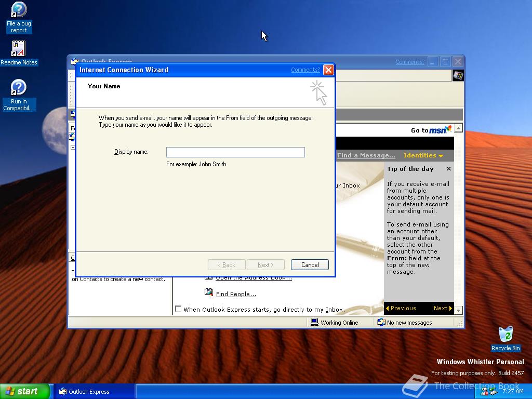Image resolution: width=532 pixels, height=399 pixels.
Task: Click the Display name input field
Action: coord(235,152)
